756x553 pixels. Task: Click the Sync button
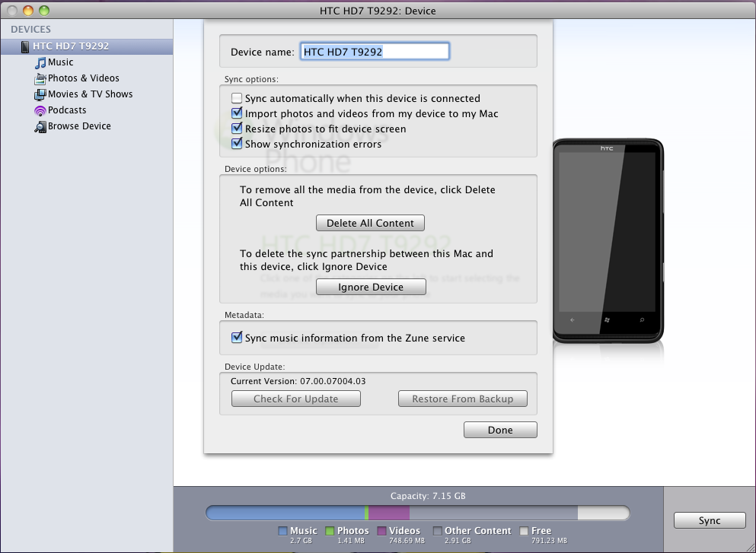[710, 521]
